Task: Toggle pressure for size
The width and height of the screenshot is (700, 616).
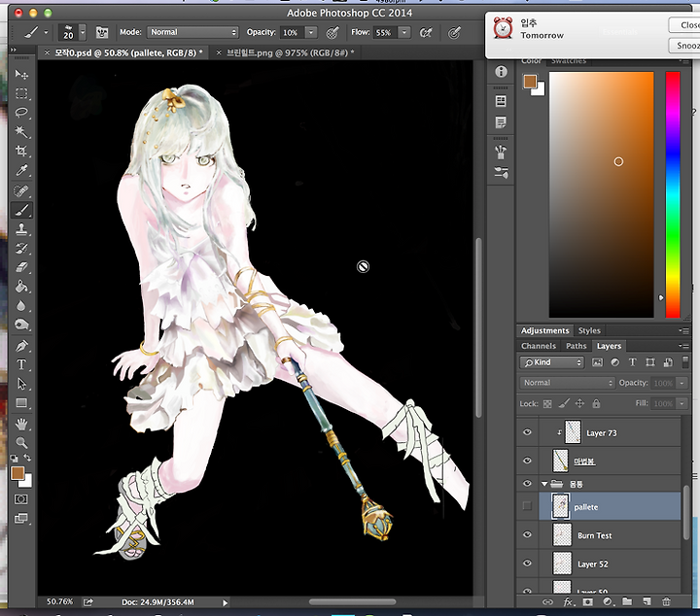Action: click(x=454, y=32)
